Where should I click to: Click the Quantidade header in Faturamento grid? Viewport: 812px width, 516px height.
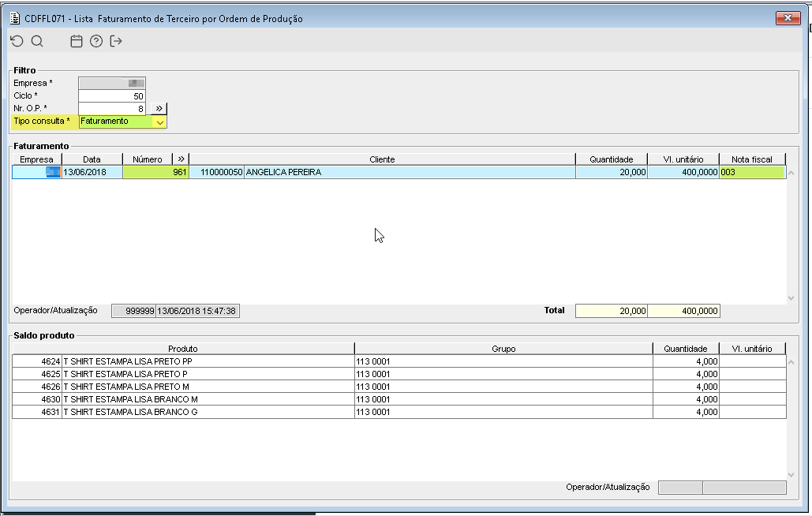coord(612,159)
